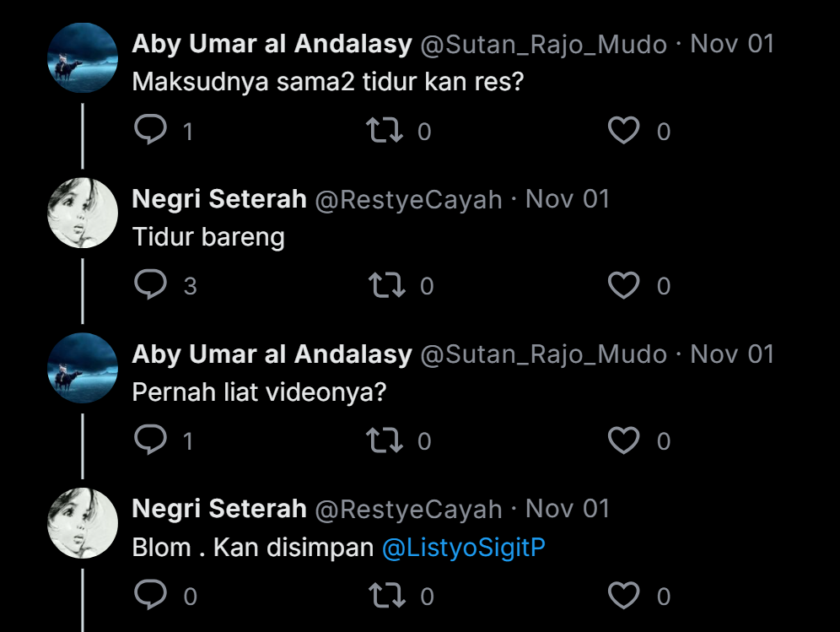The image size is (840, 632).
Task: Retweet the "Maksudnya sama2 tidur kan res?" tweet
Action: click(385, 131)
